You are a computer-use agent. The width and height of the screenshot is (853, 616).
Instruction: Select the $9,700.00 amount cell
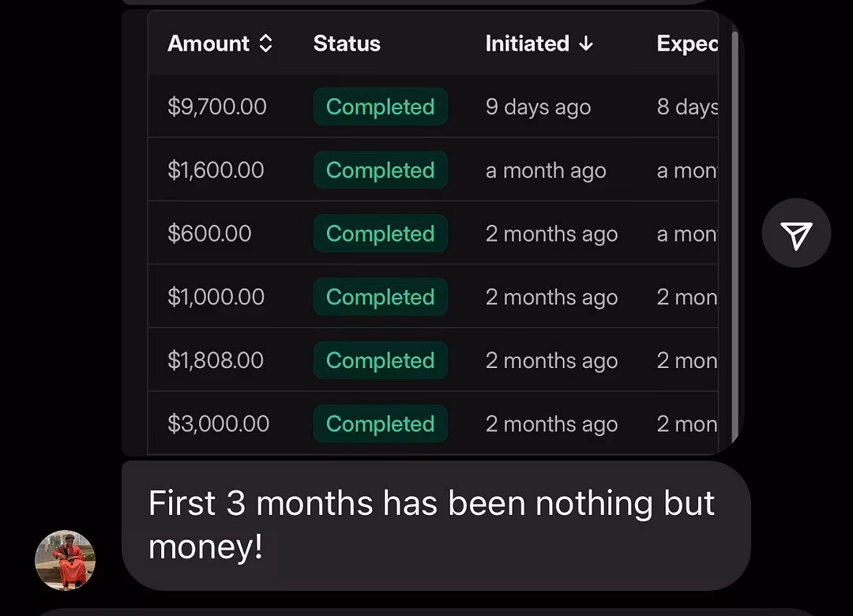pos(217,106)
